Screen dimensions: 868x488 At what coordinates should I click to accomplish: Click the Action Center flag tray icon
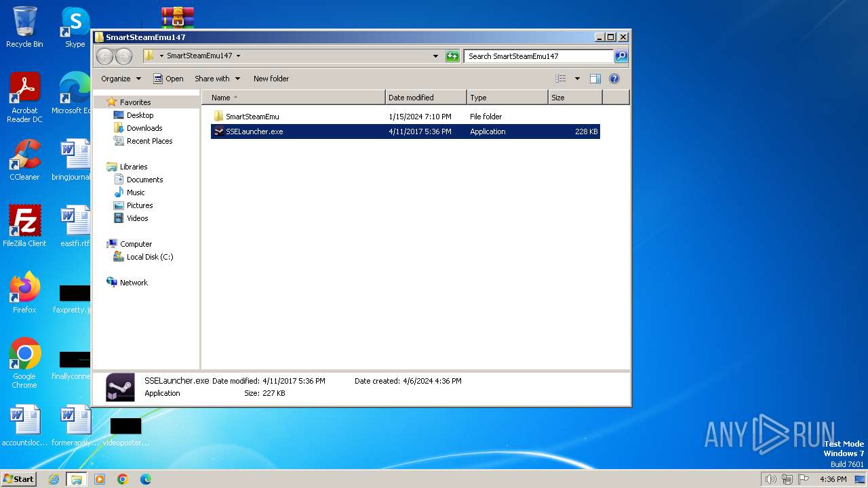click(x=804, y=479)
